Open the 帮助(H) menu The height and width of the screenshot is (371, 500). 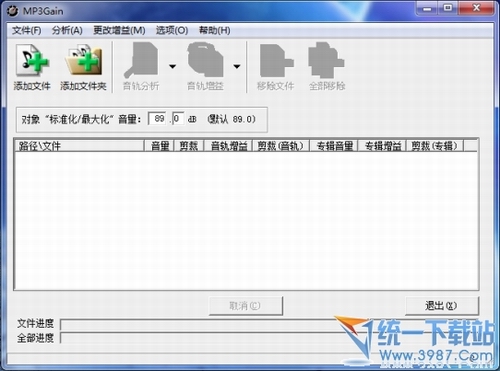click(x=214, y=30)
